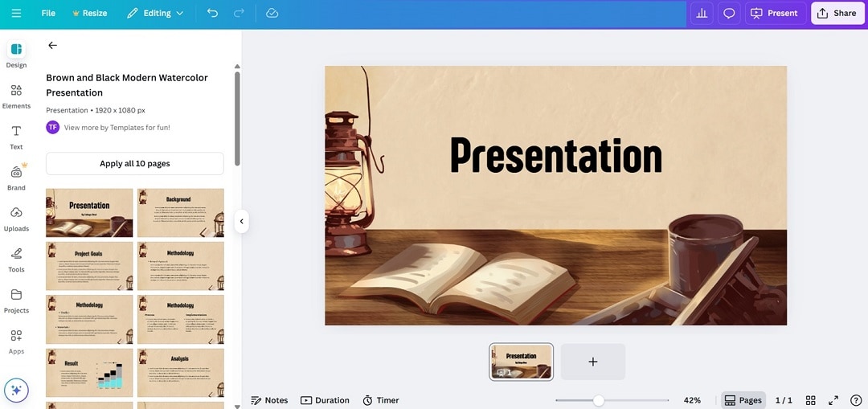View more by Templates for fun!
Image resolution: width=868 pixels, height=409 pixels.
(117, 127)
